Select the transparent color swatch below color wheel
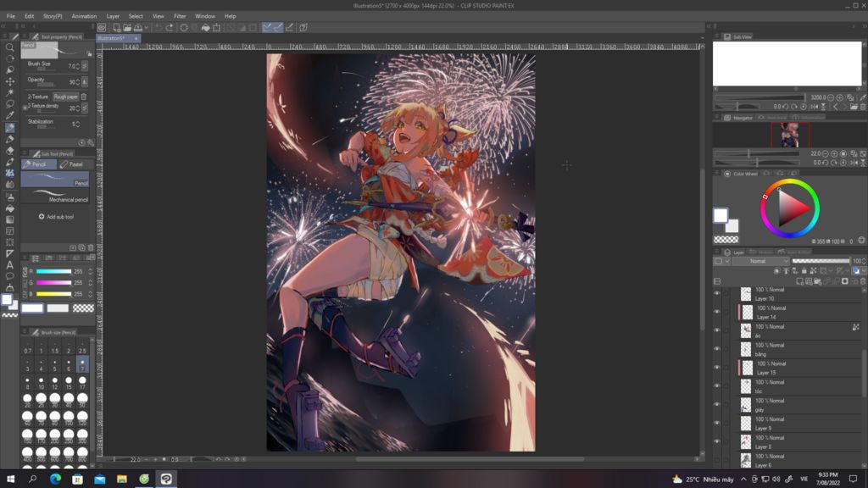This screenshot has width=868, height=488. 726,240
